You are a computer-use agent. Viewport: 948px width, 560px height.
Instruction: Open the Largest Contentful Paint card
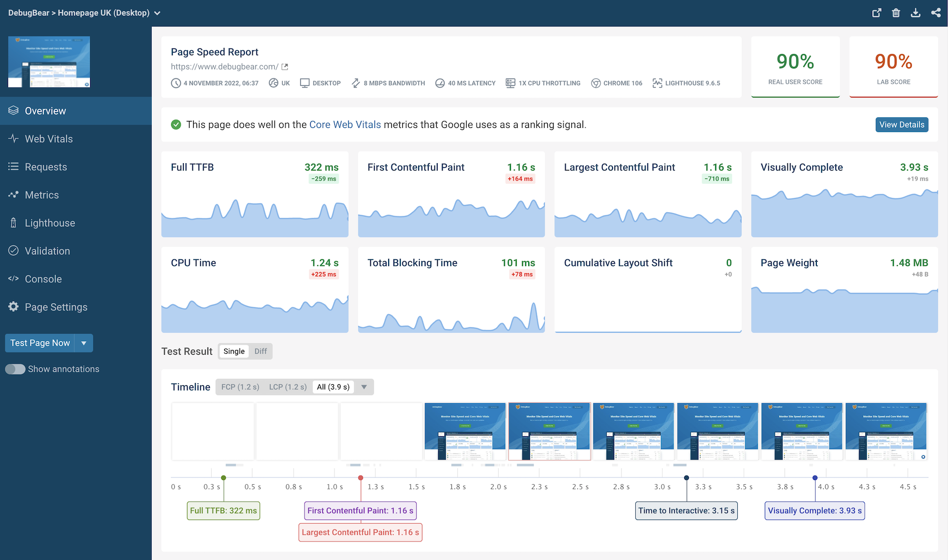(x=648, y=194)
